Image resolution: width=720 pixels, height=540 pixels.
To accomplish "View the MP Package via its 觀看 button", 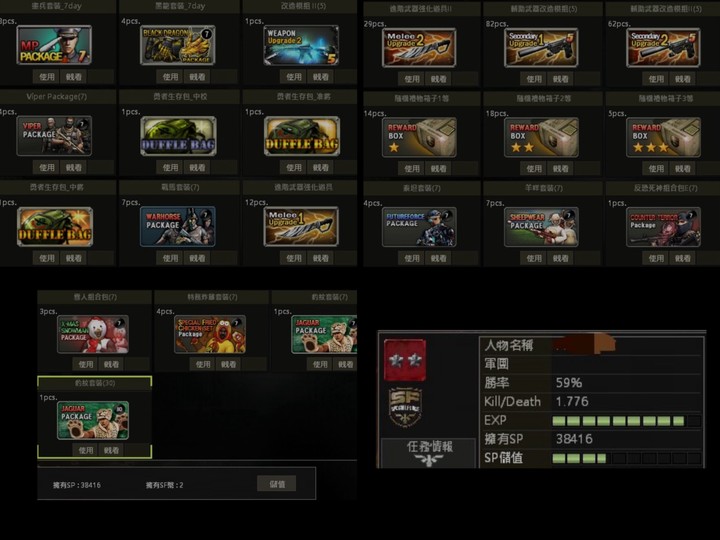I will 73,77.
